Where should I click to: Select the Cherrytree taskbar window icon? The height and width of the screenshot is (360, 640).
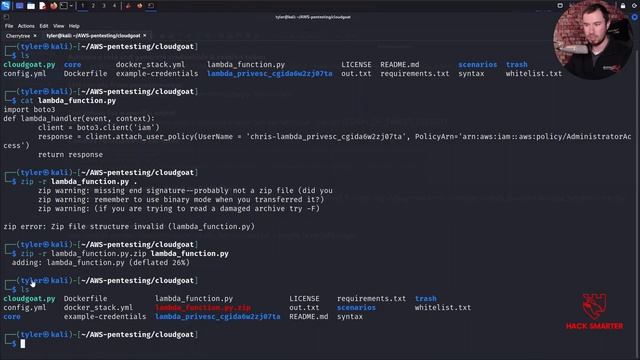(x=128, y=6)
